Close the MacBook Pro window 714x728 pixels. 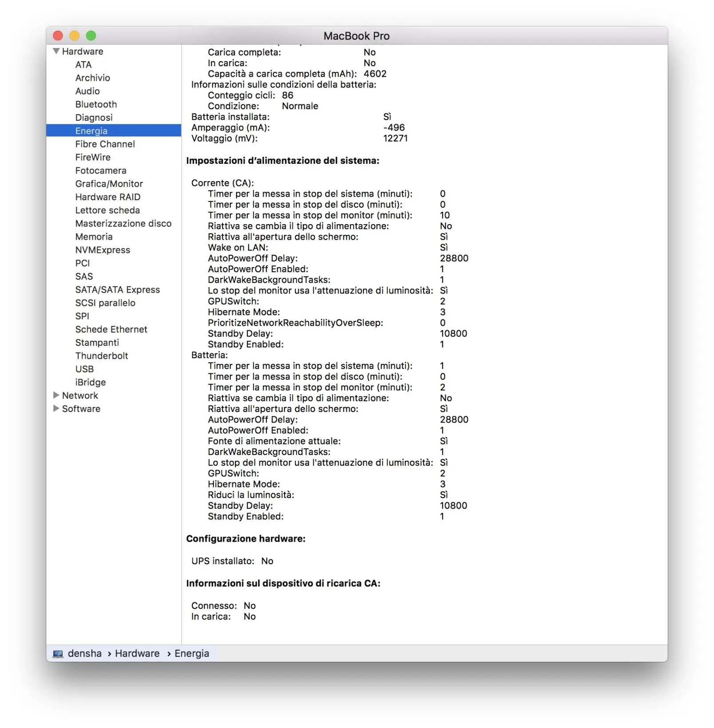coord(58,36)
